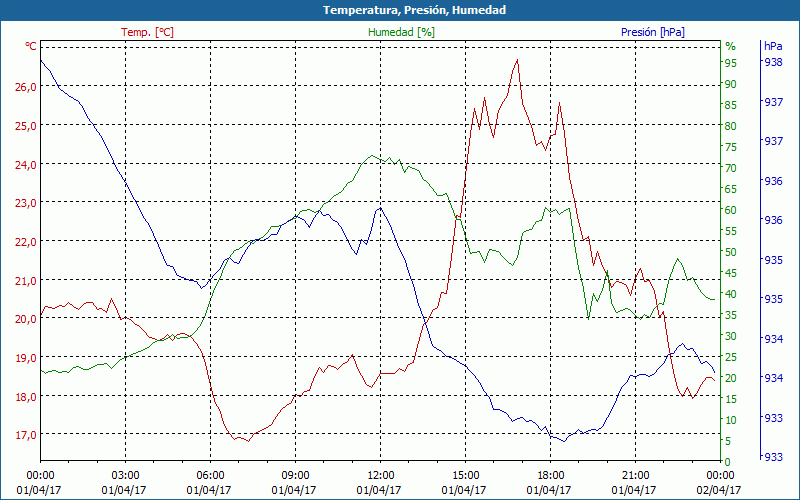800x500 pixels.
Task: Click the chart title 'Temperatura, Presión, Humedad'
Action: click(x=414, y=10)
